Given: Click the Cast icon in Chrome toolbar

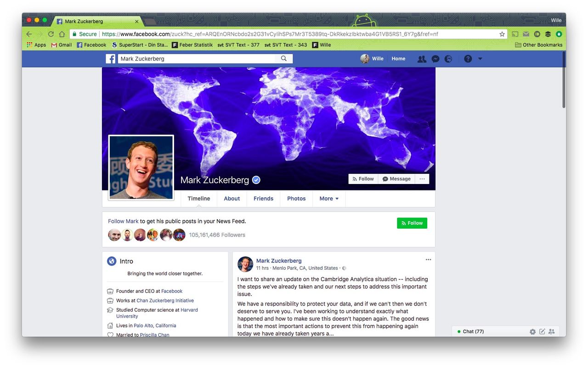Looking at the screenshot, I should point(515,34).
